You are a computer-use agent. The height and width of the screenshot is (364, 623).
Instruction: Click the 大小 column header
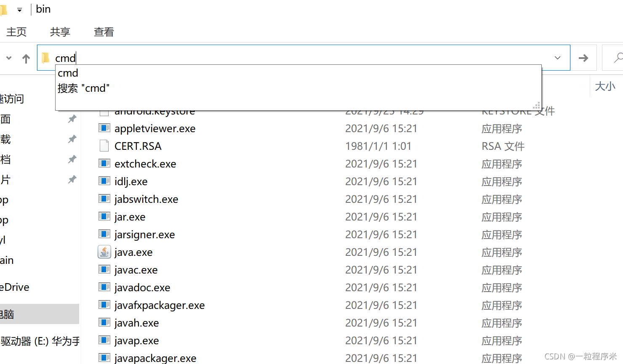(x=605, y=86)
